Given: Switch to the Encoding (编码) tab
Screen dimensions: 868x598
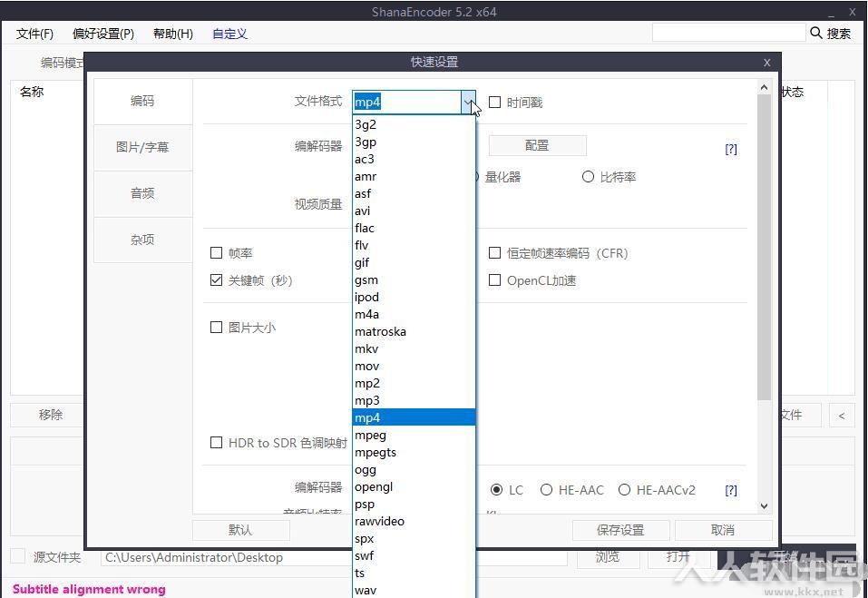Looking at the screenshot, I should click(142, 101).
